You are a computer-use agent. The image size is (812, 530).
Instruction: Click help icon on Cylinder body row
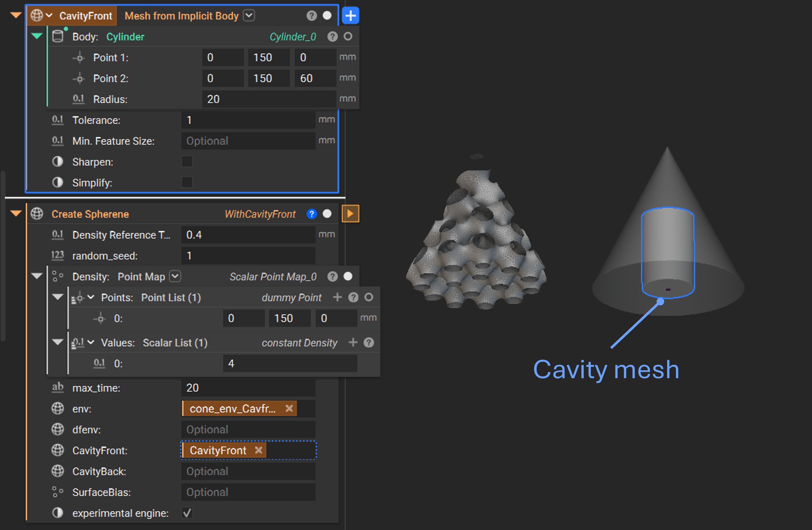tap(332, 36)
